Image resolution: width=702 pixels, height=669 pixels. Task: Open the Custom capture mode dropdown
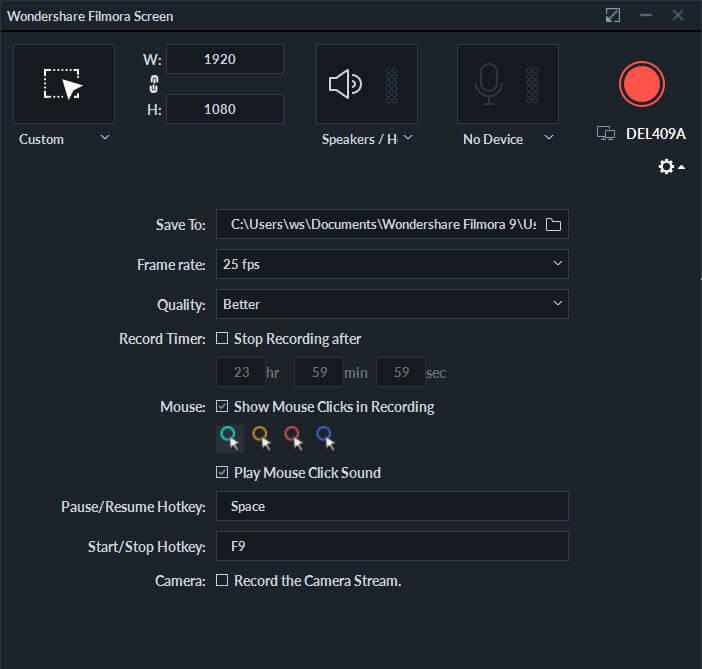[x=105, y=137]
